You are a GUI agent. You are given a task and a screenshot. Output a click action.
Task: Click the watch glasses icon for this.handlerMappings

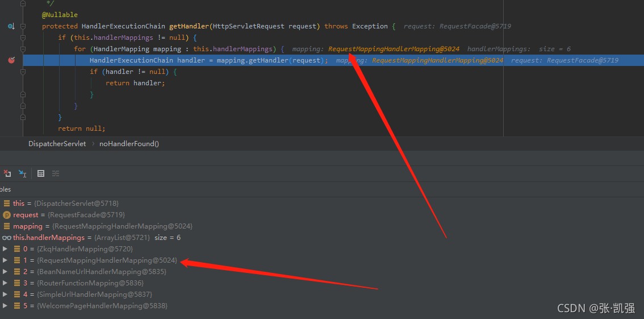tap(7, 238)
